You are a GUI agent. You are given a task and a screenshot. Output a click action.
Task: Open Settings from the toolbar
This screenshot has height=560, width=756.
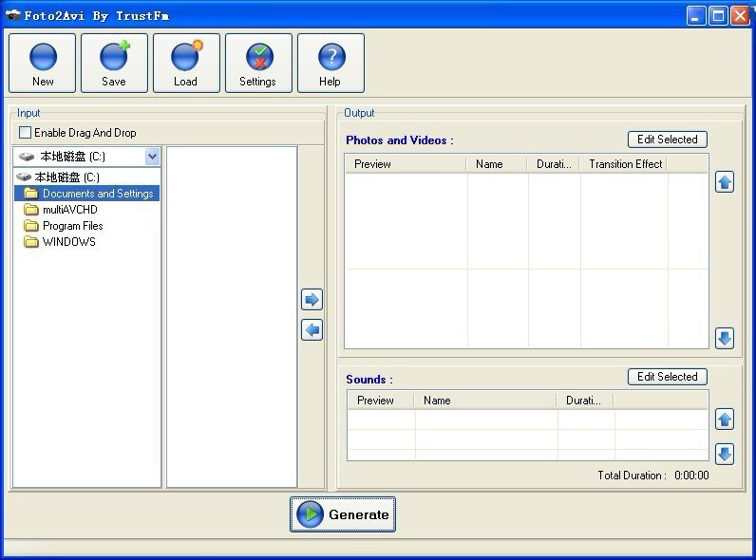(x=258, y=64)
